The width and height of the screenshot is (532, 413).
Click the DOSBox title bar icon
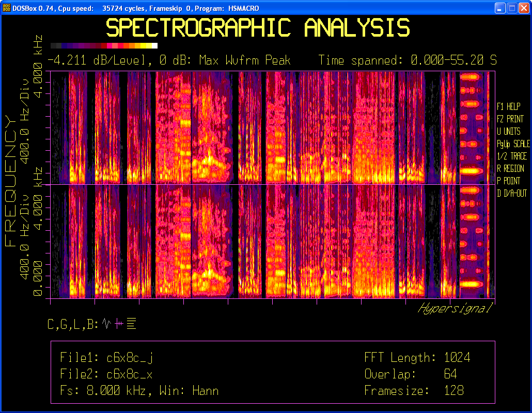click(6, 8)
